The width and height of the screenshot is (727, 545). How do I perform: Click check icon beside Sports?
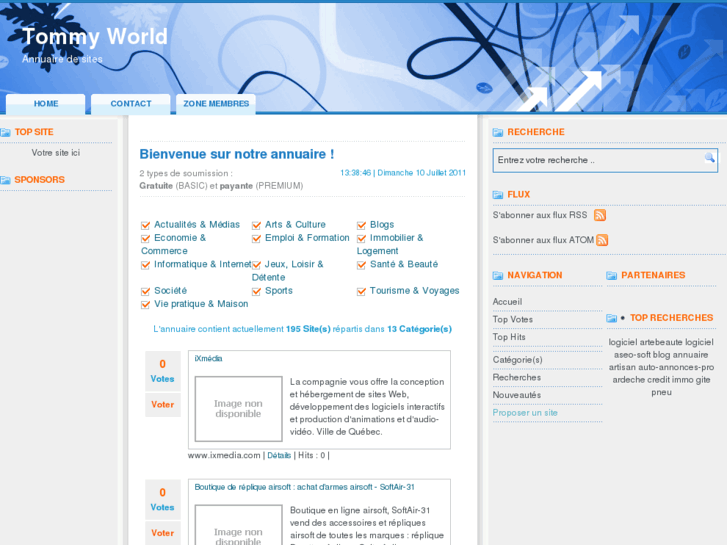(256, 291)
